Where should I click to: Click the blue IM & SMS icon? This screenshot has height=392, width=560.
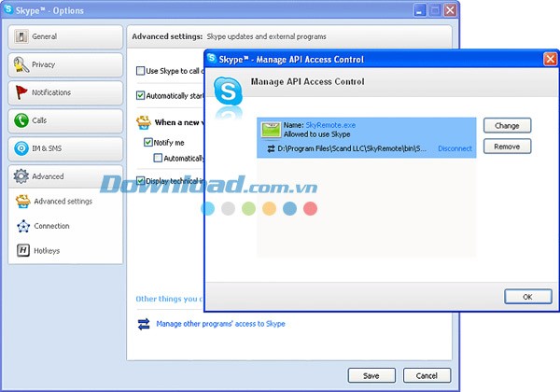pyautogui.click(x=21, y=148)
